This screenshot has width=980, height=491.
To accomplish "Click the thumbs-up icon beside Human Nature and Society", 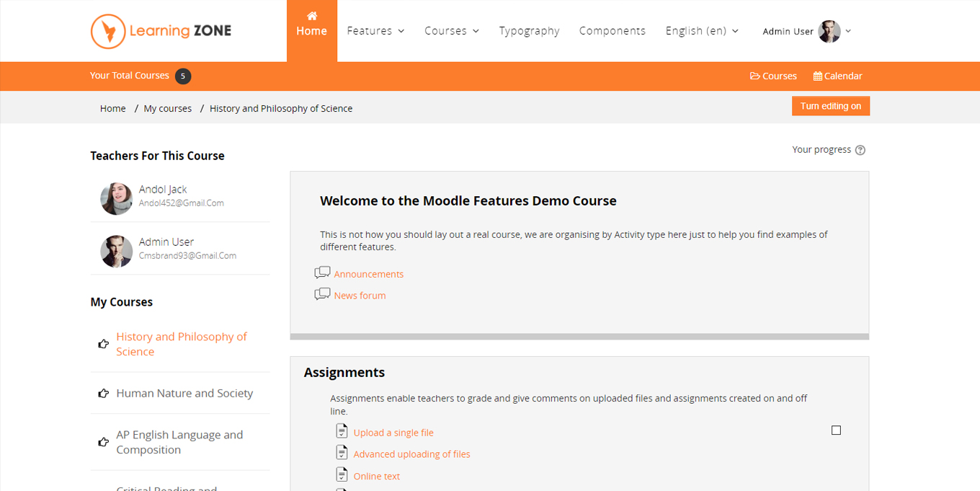I will [x=102, y=393].
